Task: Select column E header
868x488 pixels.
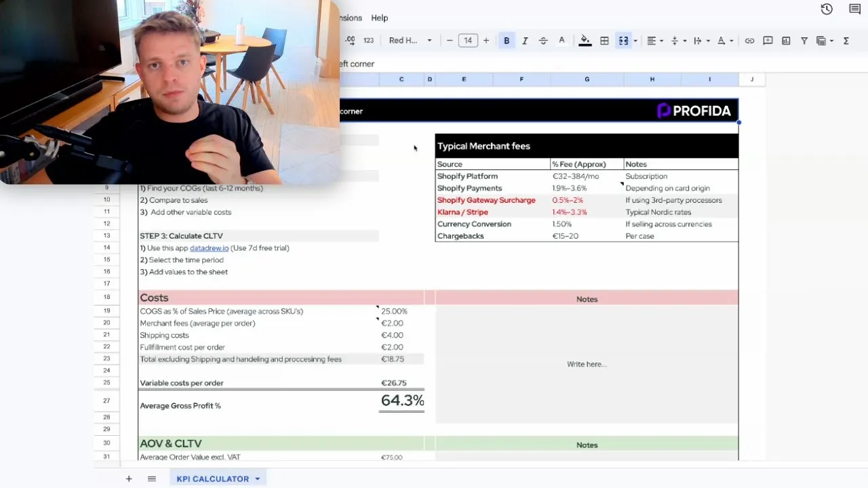Action: click(x=464, y=79)
